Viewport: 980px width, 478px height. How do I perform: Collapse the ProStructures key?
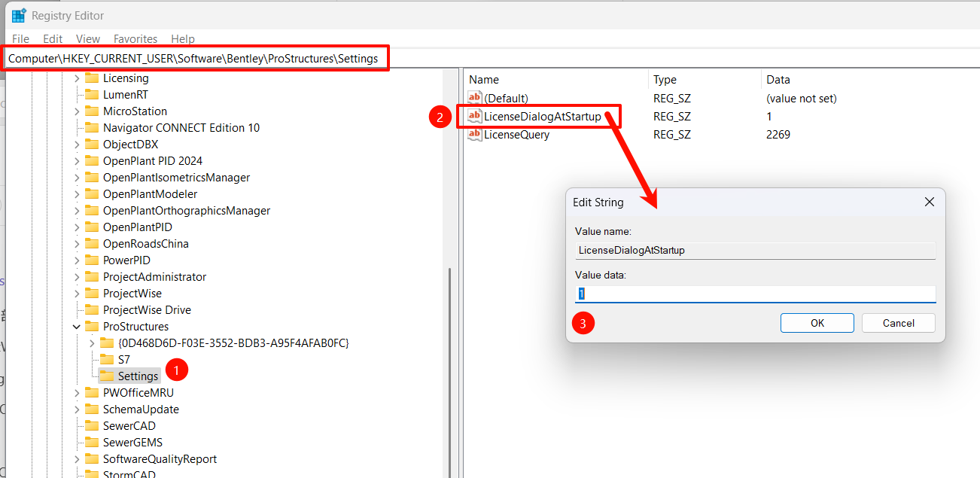77,327
